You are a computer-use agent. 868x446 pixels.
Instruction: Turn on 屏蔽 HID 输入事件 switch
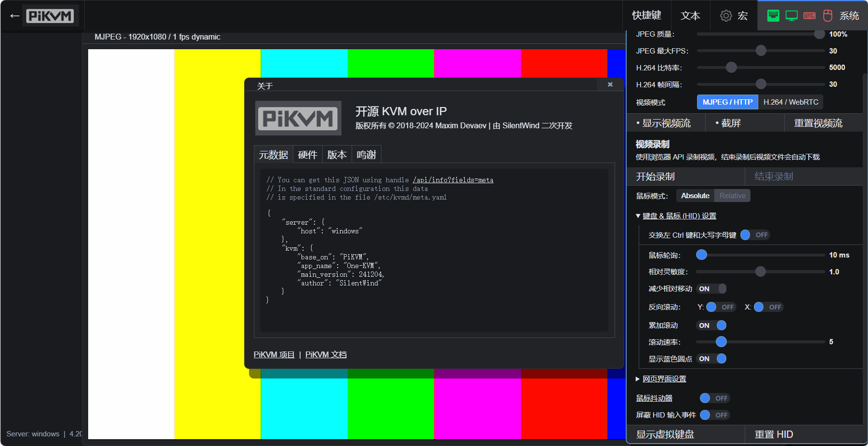pos(714,415)
